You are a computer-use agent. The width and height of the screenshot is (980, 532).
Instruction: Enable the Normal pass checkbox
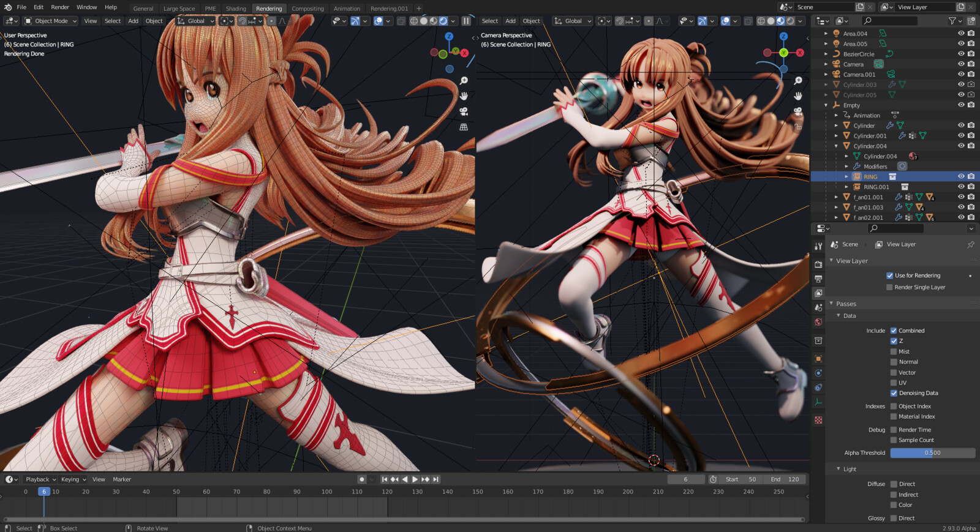click(x=894, y=362)
